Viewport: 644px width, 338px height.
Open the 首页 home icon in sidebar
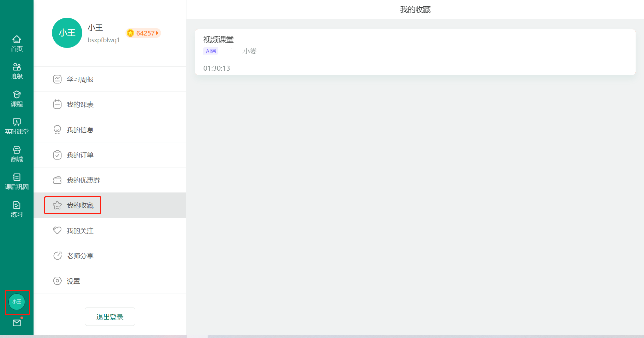16,43
